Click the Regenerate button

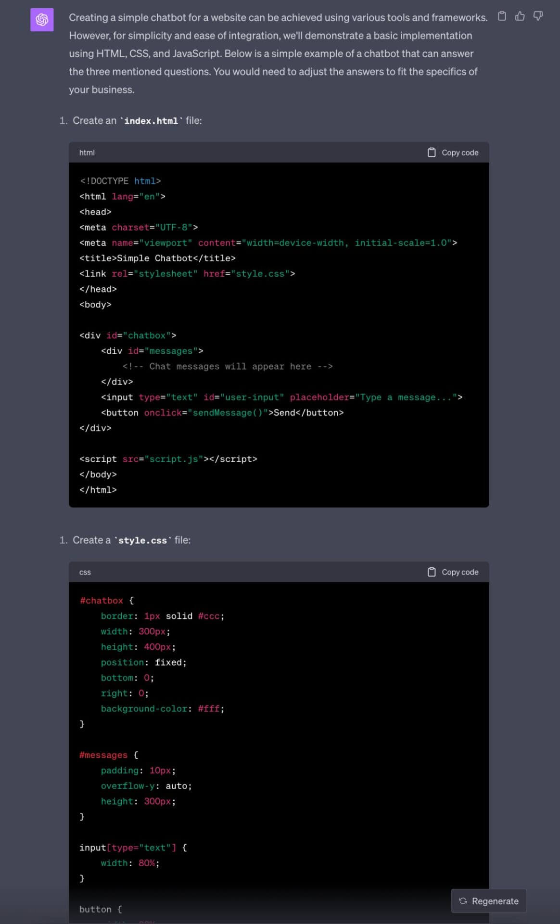click(488, 901)
